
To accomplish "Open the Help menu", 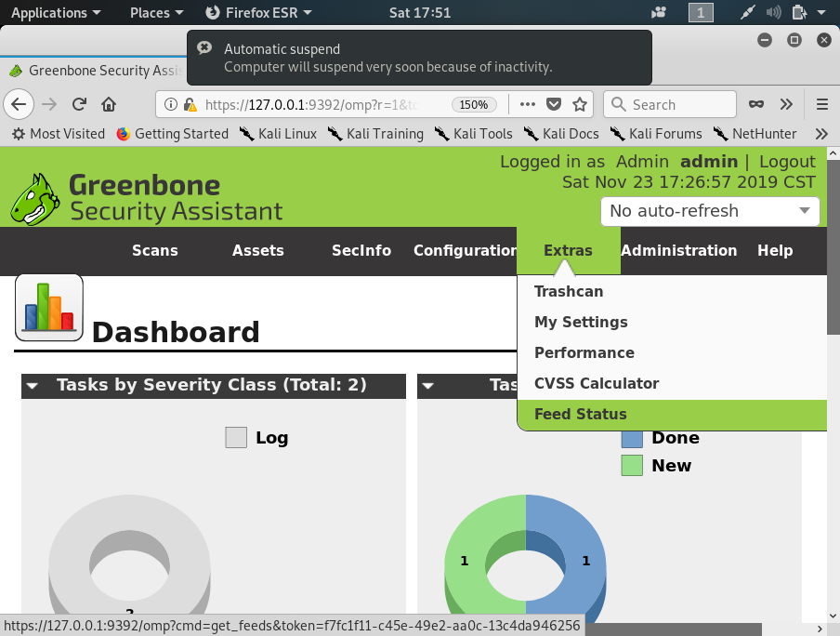I will coord(775,250).
